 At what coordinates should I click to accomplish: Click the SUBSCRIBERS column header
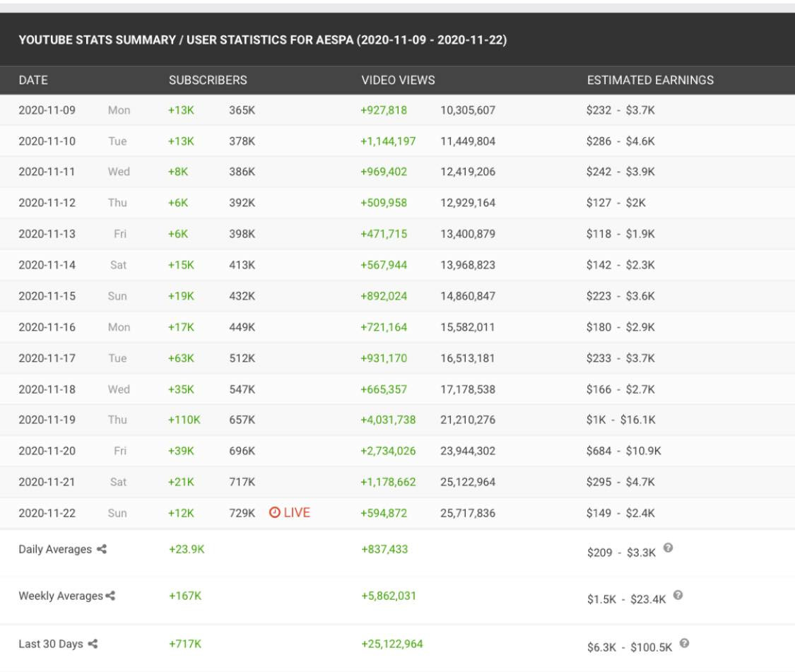point(208,81)
